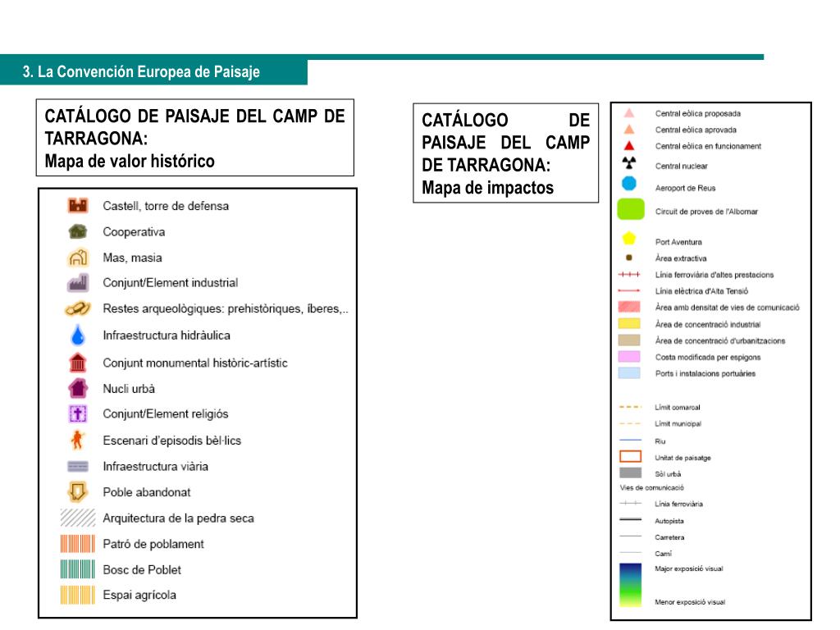Click the Restes arqueològiques icon
The width and height of the screenshot is (840, 630).
point(78,308)
